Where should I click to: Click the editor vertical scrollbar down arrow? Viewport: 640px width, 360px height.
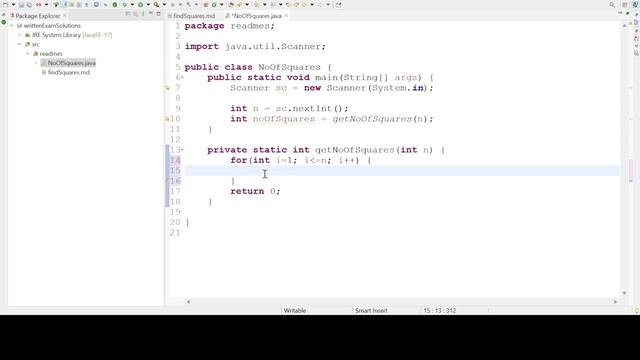click(624, 293)
